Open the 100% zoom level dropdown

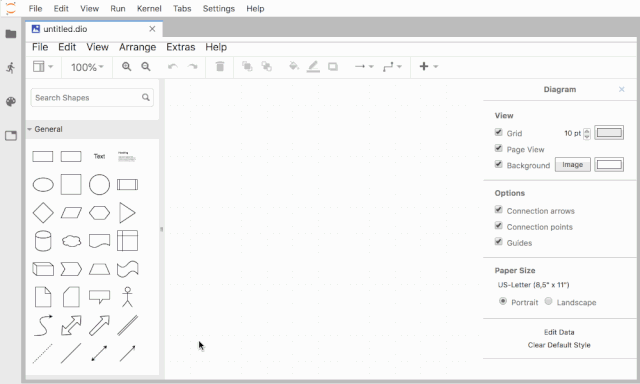(87, 67)
